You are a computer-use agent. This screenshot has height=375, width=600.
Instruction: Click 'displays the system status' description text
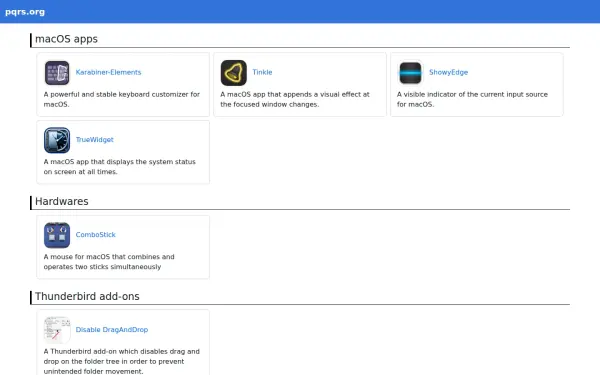click(x=119, y=166)
